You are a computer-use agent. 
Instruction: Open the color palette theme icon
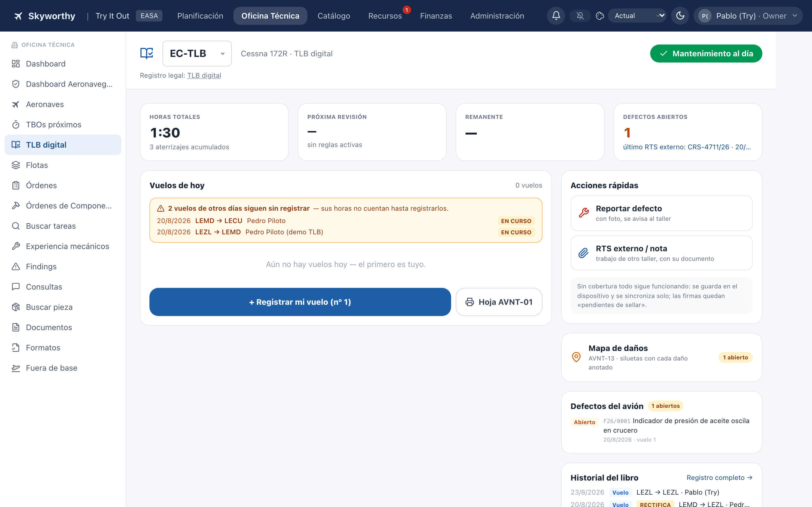pyautogui.click(x=600, y=16)
